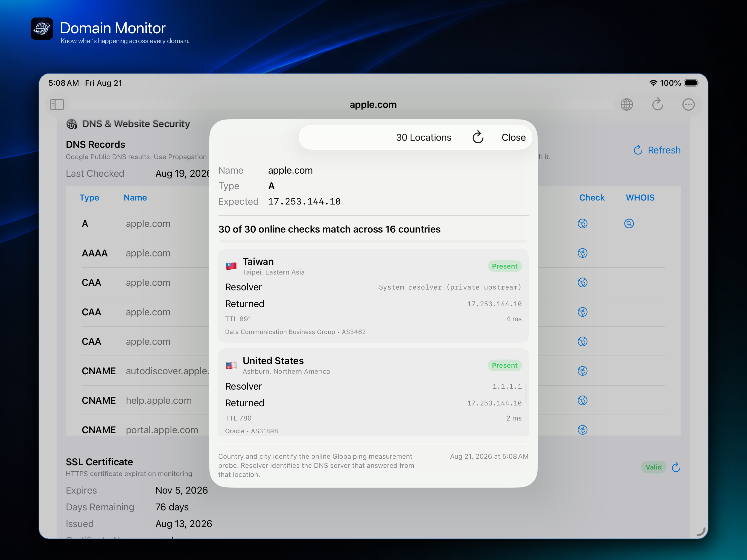747x560 pixels.
Task: Check propagation for the AAAA record row
Action: click(x=583, y=253)
